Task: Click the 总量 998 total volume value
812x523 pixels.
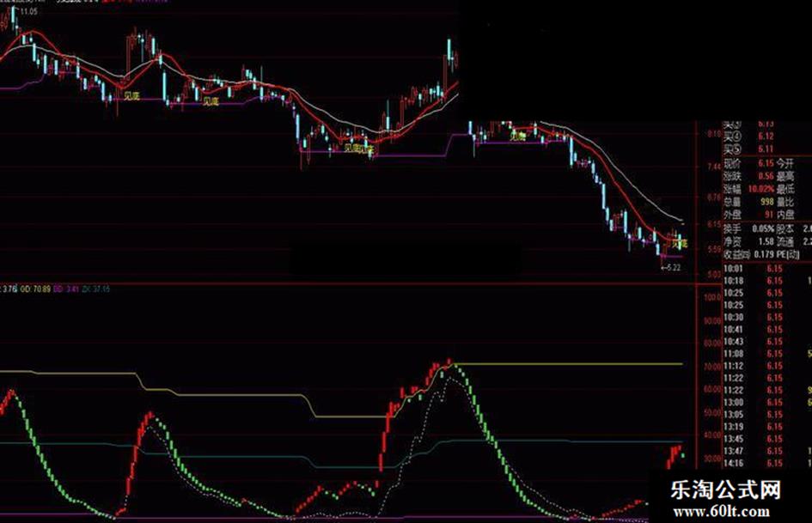Action: (766, 202)
